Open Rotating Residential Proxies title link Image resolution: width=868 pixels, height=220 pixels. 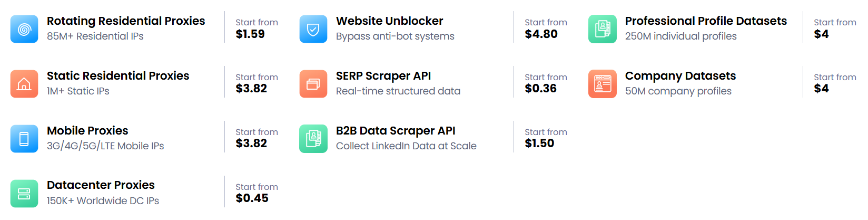(x=126, y=21)
